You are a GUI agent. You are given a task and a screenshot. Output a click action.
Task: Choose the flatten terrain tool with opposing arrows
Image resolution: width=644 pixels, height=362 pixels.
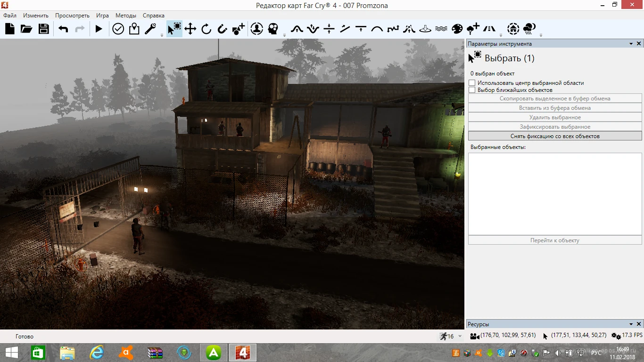pos(329,29)
